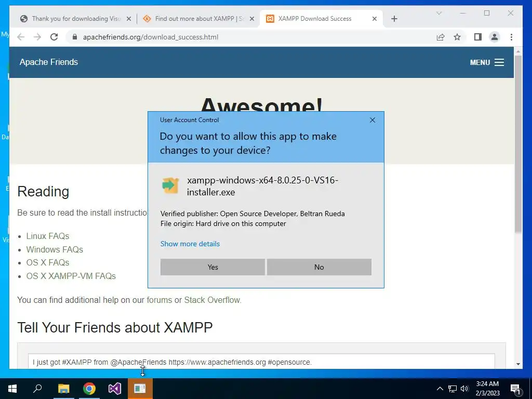The width and height of the screenshot is (532, 399).
Task: Click the XAMPP installer package icon
Action: point(170,185)
